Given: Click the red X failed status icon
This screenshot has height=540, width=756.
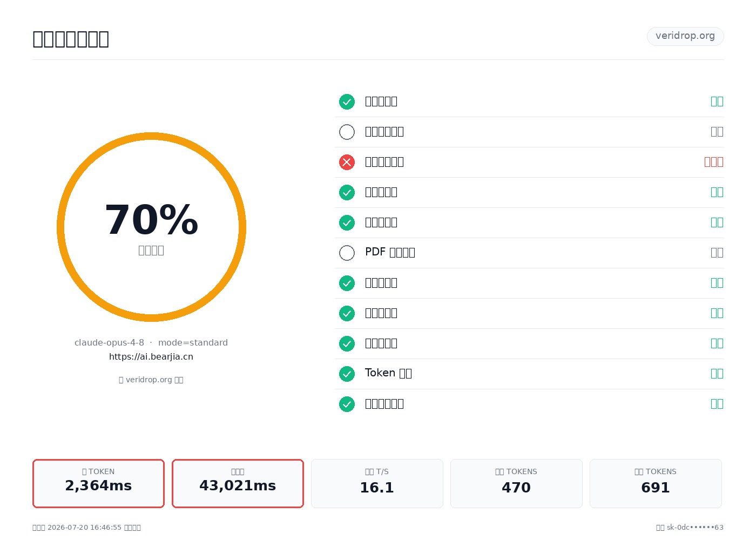Looking at the screenshot, I should pyautogui.click(x=347, y=162).
